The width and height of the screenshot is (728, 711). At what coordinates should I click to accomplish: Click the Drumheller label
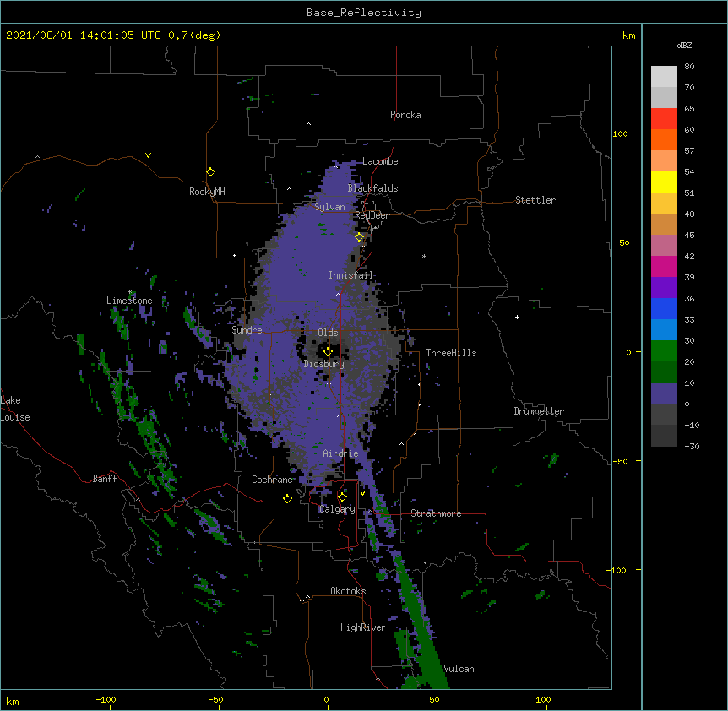pyautogui.click(x=539, y=411)
